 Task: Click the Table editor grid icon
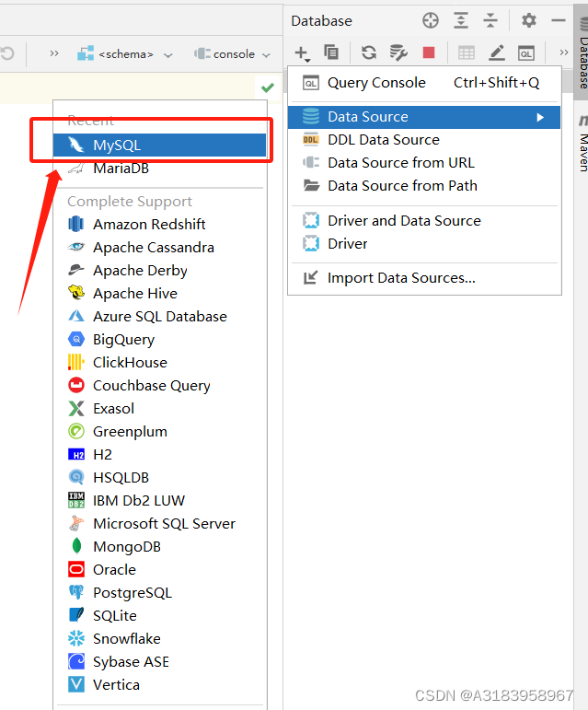pos(467,53)
